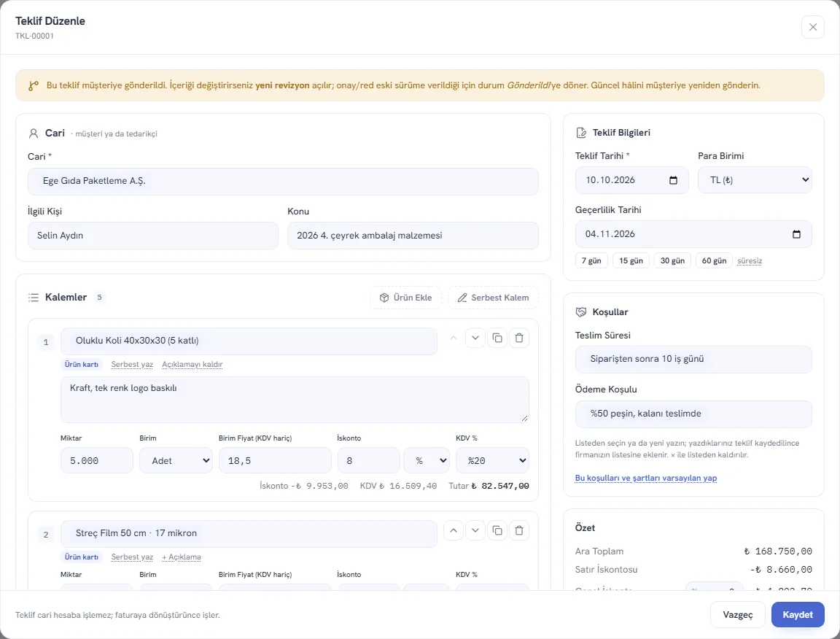Switch item 1 to Serbest yaz
Viewport: 840px width, 639px height.
(132, 365)
